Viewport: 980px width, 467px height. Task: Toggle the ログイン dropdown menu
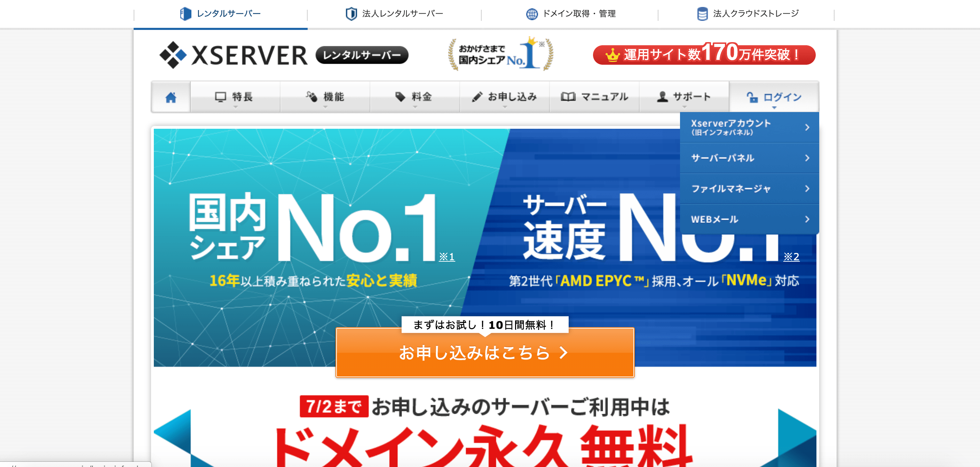click(x=774, y=97)
